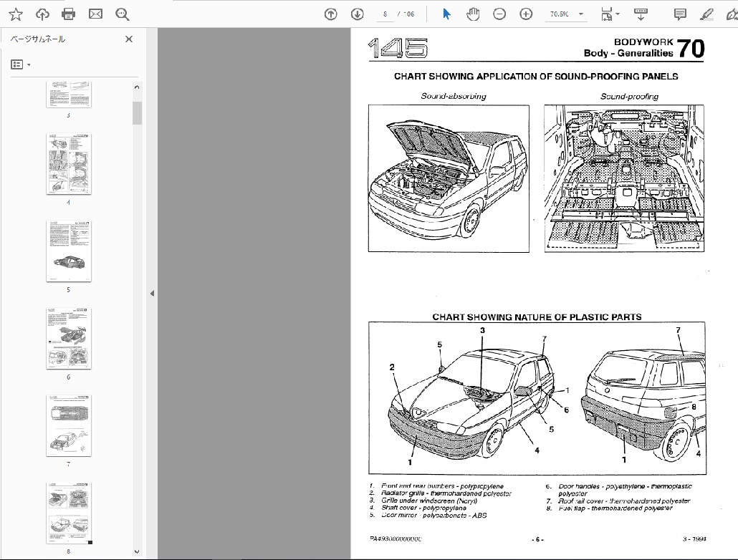Select the arrow selection tool

tap(446, 14)
